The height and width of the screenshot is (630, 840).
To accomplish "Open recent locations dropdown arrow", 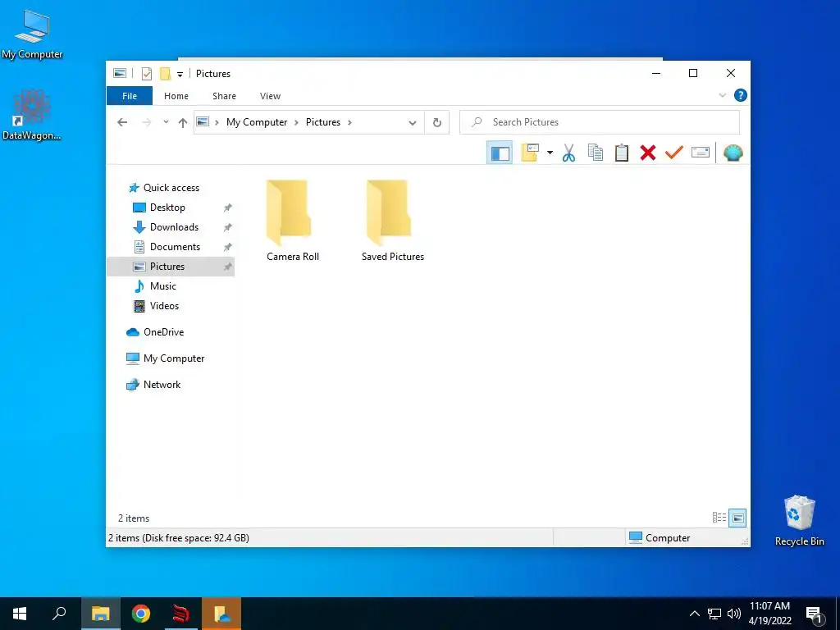I will click(x=166, y=122).
